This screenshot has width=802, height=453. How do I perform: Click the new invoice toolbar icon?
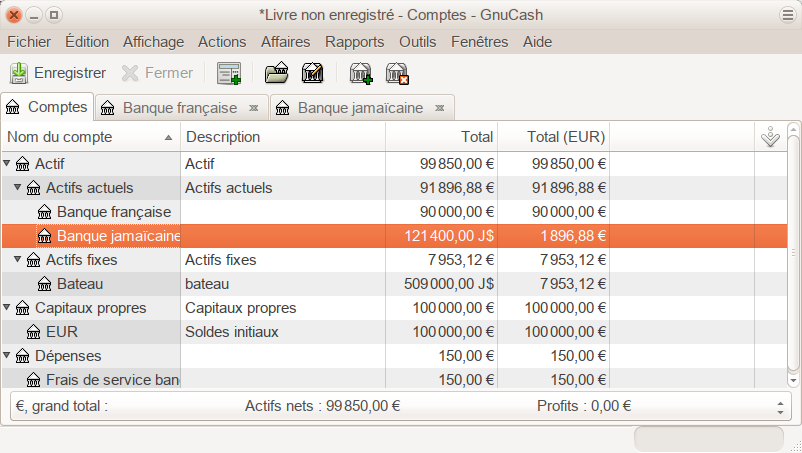[229, 73]
